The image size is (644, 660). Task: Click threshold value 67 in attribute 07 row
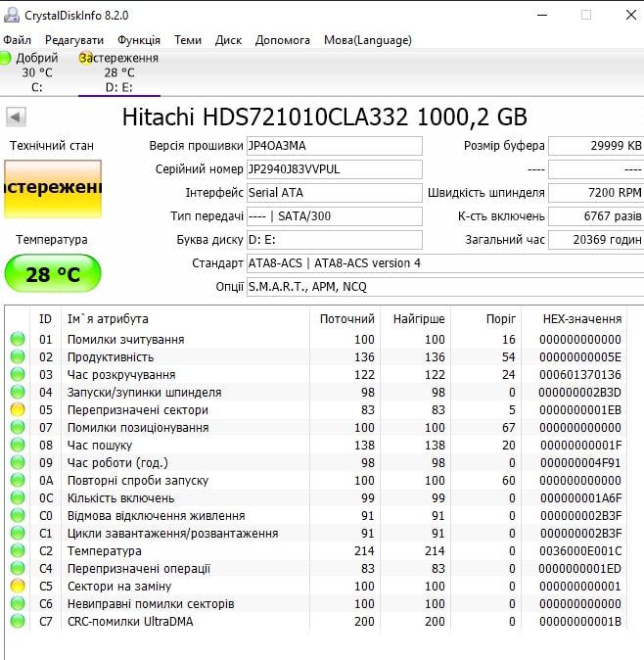pyautogui.click(x=509, y=428)
